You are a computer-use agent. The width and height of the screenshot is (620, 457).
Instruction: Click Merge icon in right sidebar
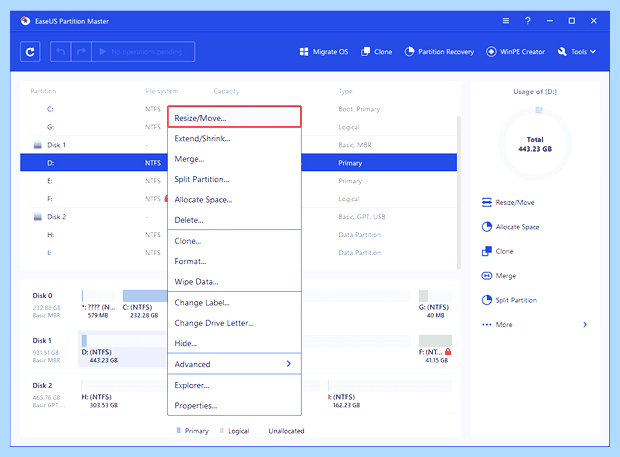487,276
